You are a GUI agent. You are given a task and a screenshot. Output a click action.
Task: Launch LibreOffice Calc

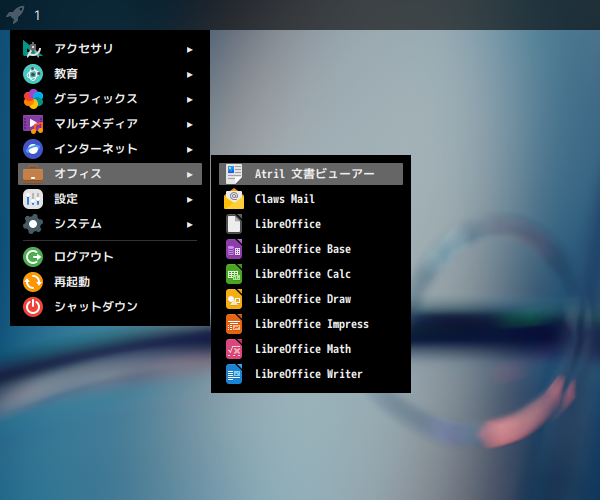pos(311,274)
